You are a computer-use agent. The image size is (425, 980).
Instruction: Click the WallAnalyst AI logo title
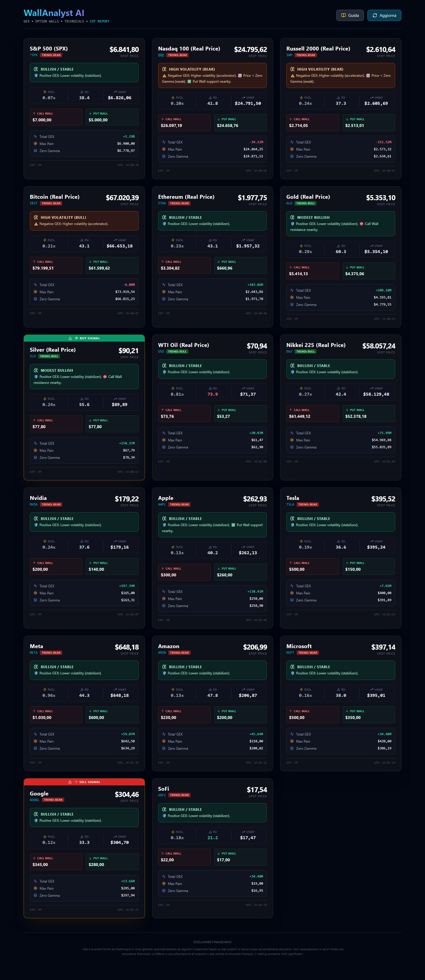click(x=54, y=13)
